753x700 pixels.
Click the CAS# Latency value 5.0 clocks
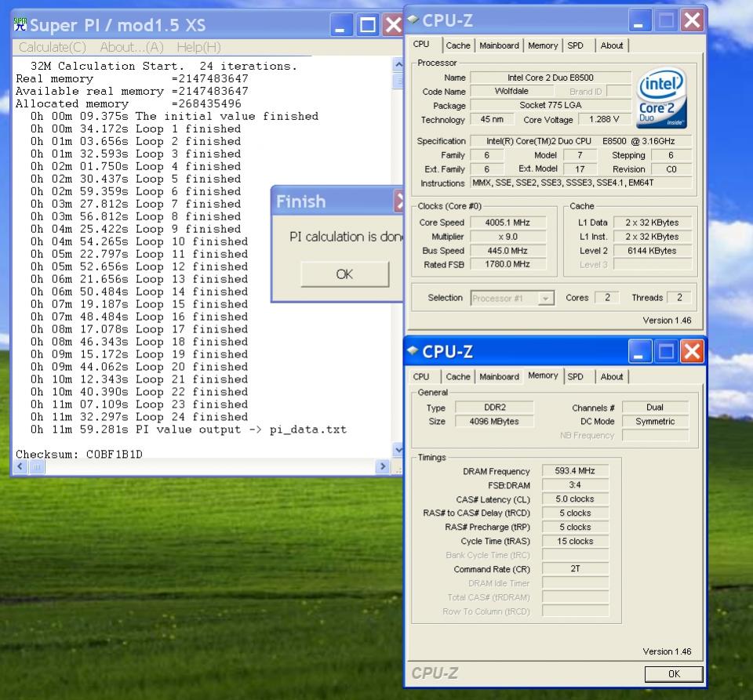[575, 499]
